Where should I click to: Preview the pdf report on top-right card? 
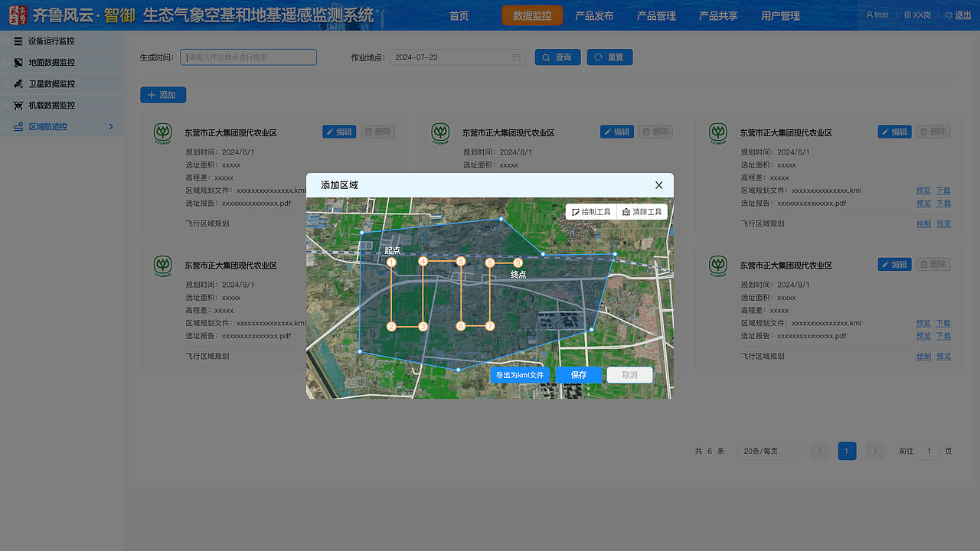pyautogui.click(x=923, y=204)
